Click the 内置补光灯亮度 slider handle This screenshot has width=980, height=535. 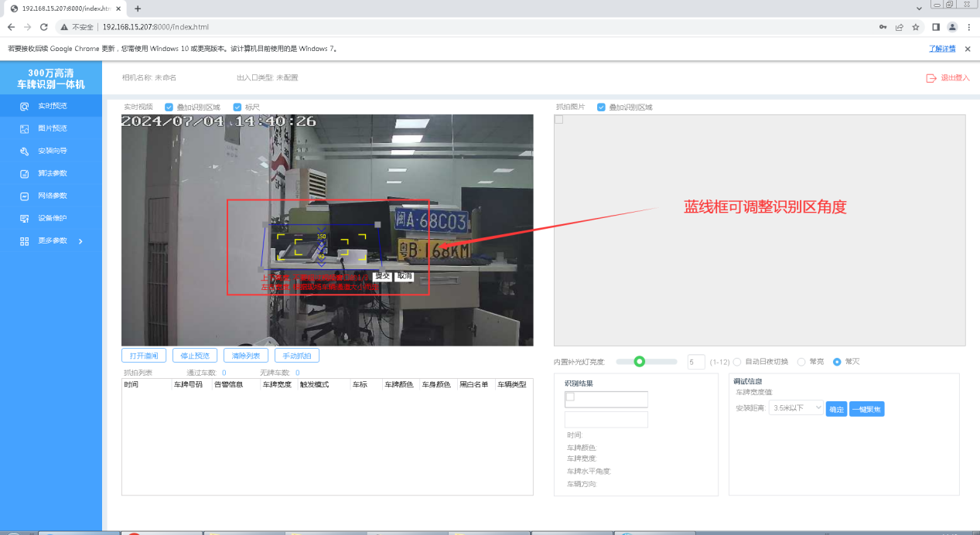[x=639, y=361]
